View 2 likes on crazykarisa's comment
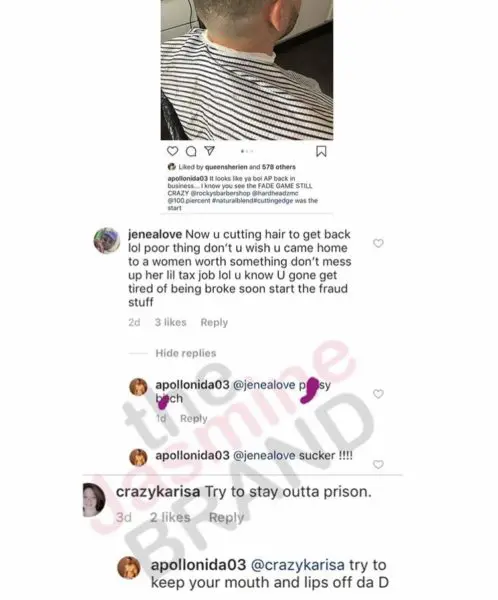 tap(170, 517)
